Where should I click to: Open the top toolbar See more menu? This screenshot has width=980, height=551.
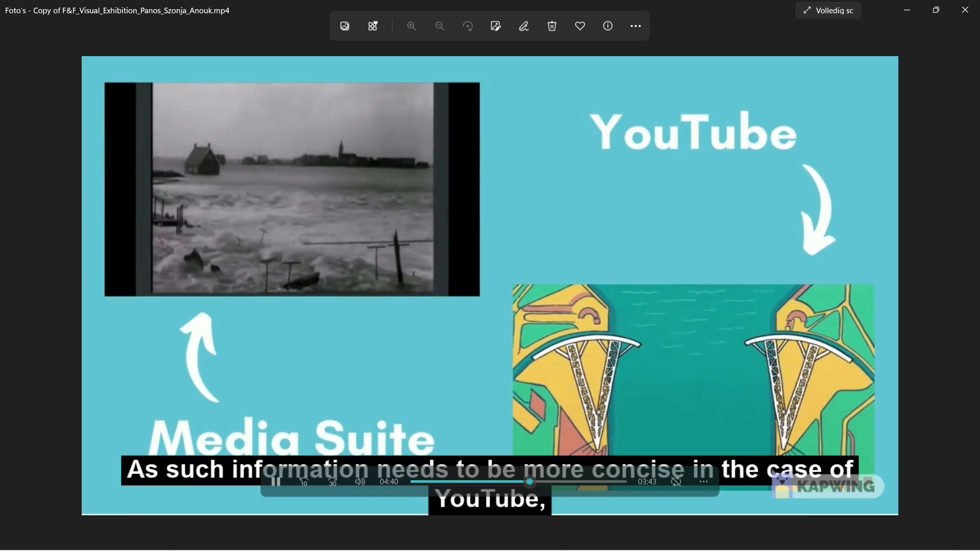coord(635,26)
